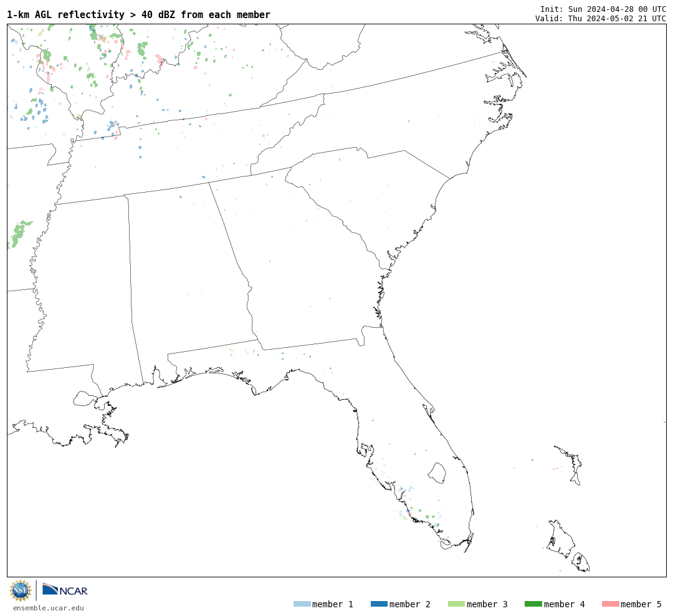Screen dimensions: 673x616
Task: Click the member 2 dark blue swatch
Action: click(379, 604)
